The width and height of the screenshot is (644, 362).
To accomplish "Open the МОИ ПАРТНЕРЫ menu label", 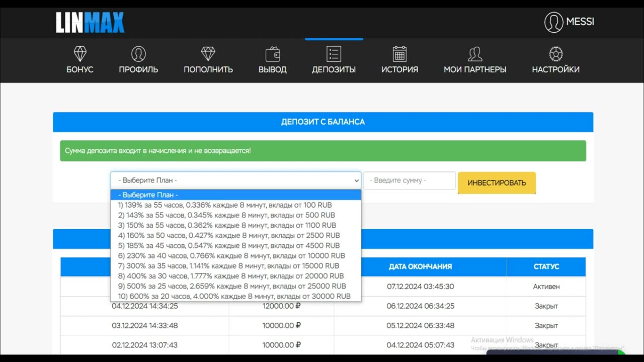I will [x=475, y=69].
